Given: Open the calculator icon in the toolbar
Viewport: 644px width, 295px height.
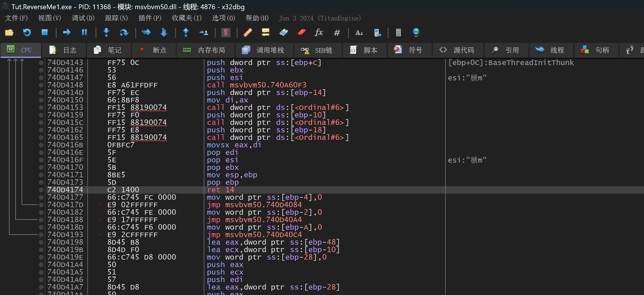Looking at the screenshot, I should coord(398,33).
